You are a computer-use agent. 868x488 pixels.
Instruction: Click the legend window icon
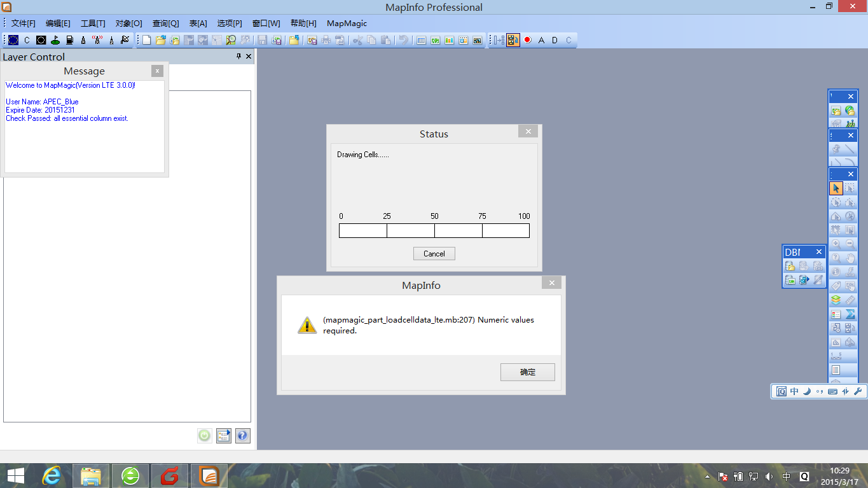(836, 314)
